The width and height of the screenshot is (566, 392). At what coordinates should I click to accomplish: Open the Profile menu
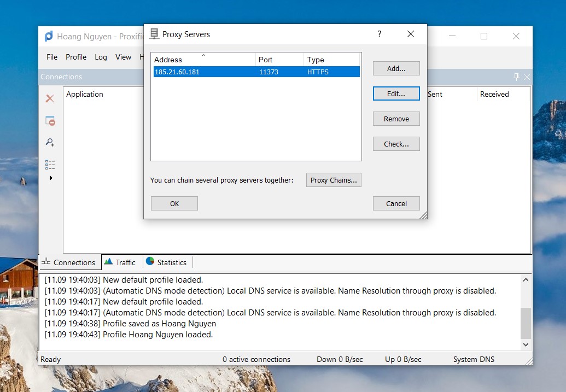(x=76, y=57)
